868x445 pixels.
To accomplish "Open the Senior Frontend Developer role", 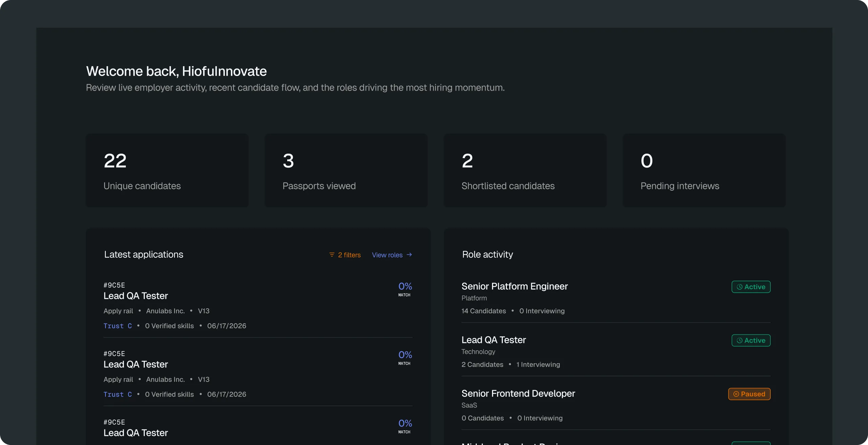I will [x=616, y=405].
